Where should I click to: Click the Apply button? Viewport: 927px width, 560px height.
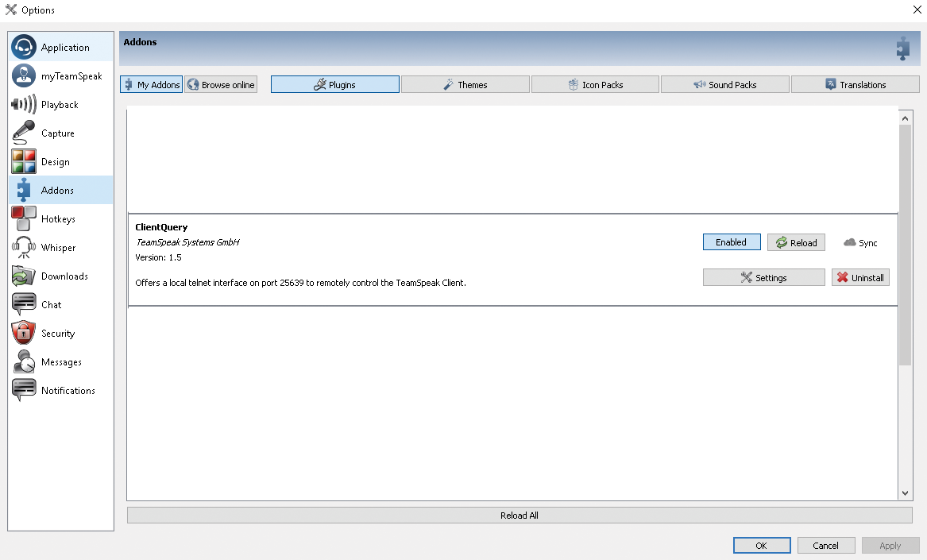click(x=890, y=545)
